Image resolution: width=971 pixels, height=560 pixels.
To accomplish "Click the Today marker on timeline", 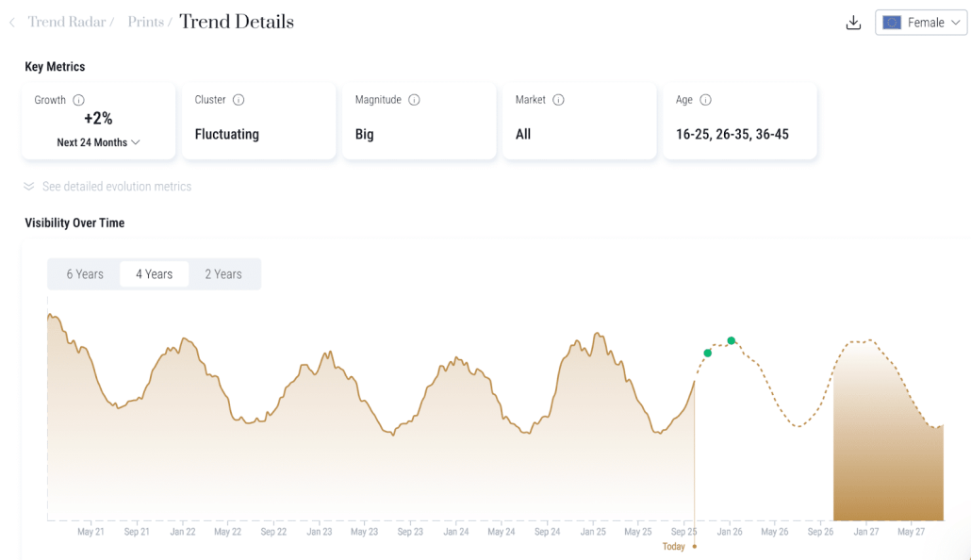I will click(694, 546).
